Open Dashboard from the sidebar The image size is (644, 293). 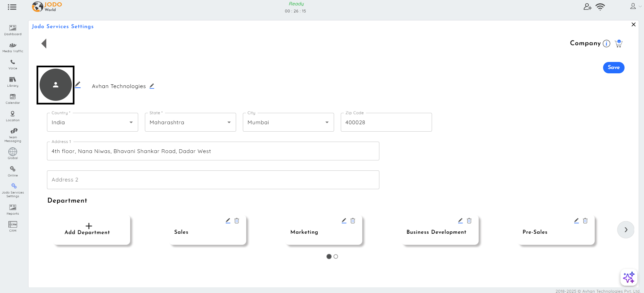tap(13, 30)
